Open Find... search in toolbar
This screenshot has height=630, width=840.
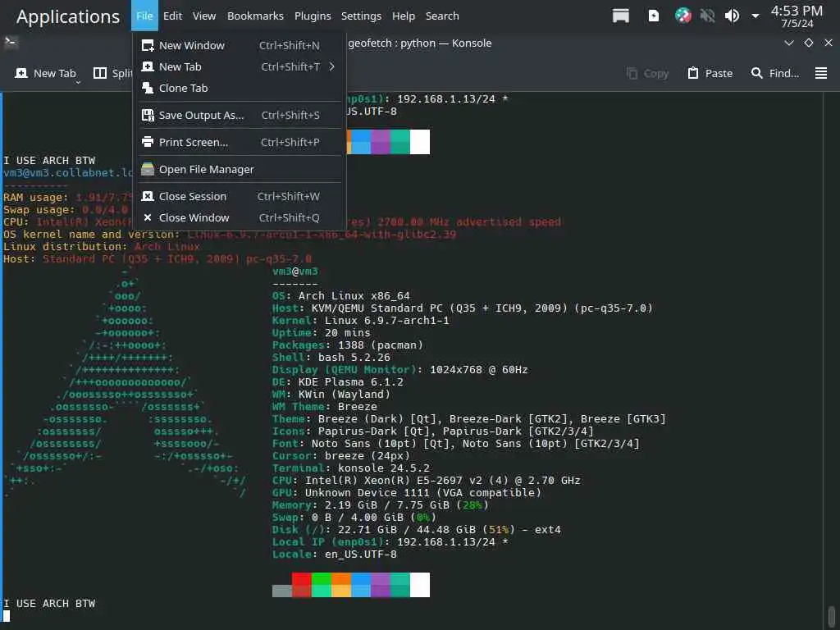(774, 73)
